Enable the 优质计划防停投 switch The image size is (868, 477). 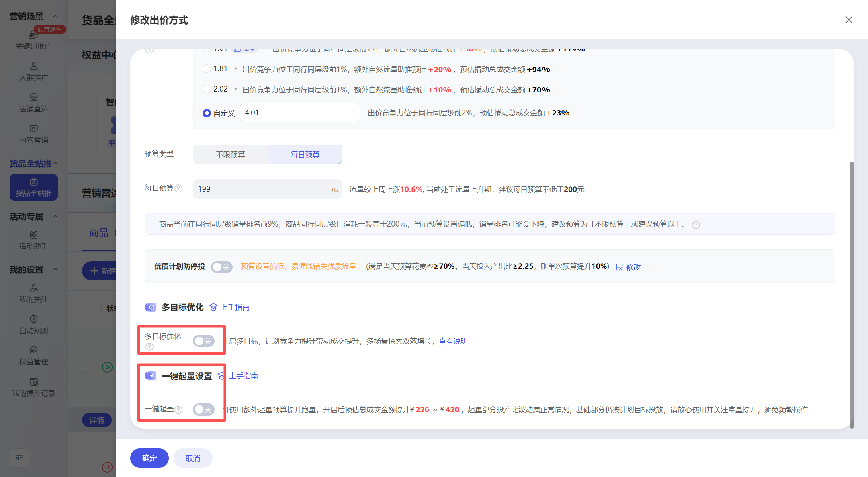pyautogui.click(x=221, y=267)
